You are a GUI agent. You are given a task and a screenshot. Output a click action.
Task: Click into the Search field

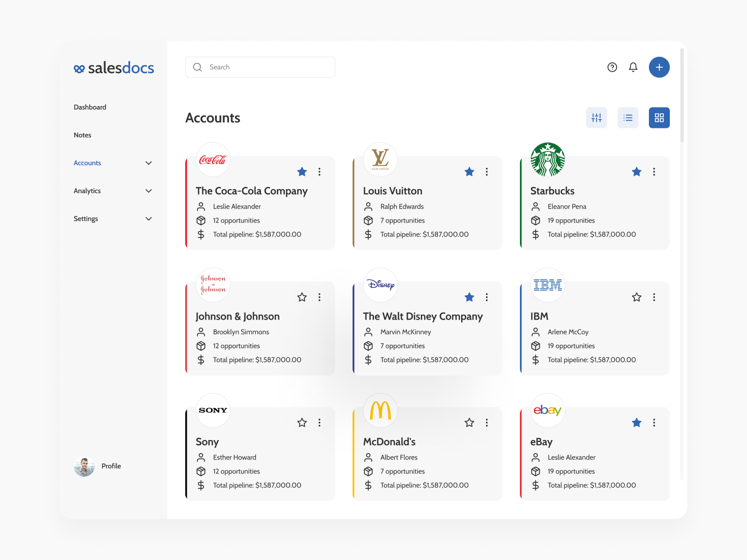260,67
